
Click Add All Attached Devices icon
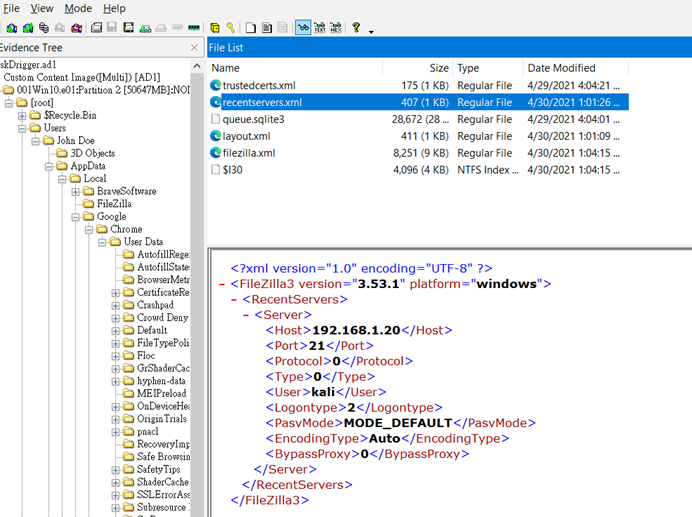click(x=28, y=28)
